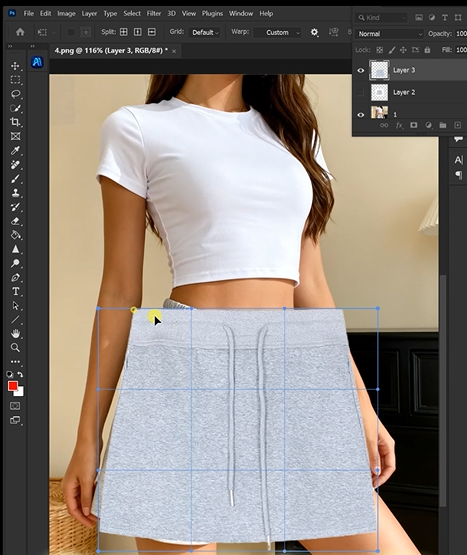Select the Lasso tool
The height and width of the screenshot is (555, 467).
[x=15, y=94]
